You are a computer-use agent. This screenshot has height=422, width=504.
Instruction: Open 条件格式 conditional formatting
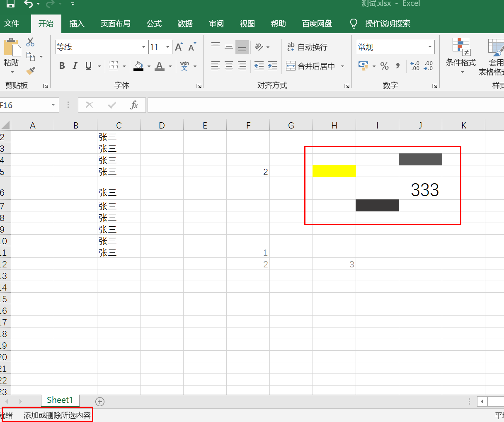click(461, 56)
